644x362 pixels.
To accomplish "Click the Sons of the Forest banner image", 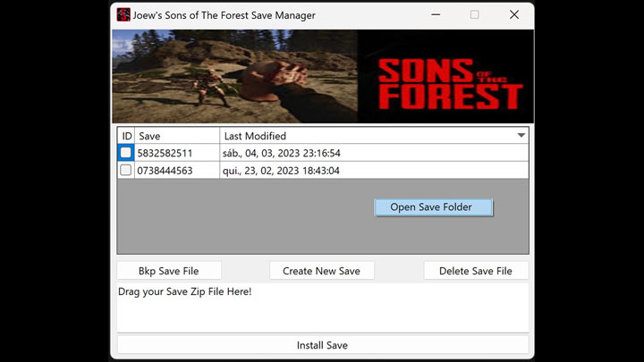I will pos(322,76).
